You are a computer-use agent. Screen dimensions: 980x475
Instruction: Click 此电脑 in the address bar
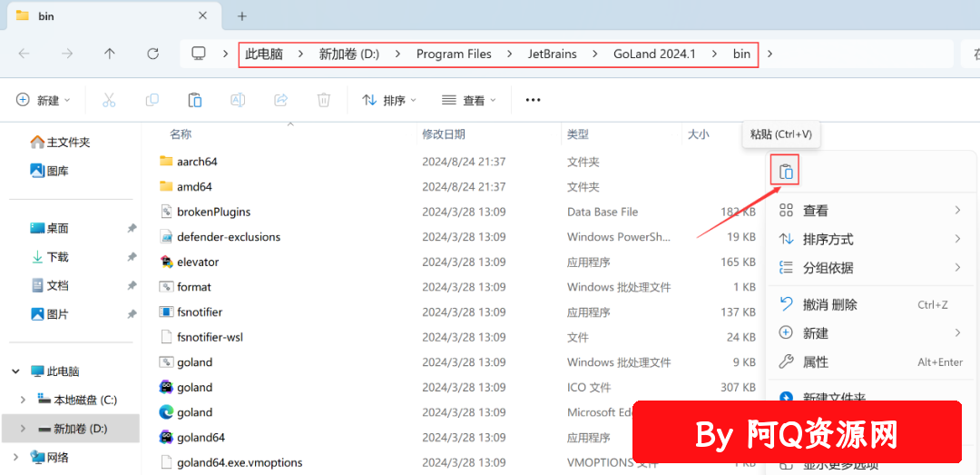pos(264,54)
